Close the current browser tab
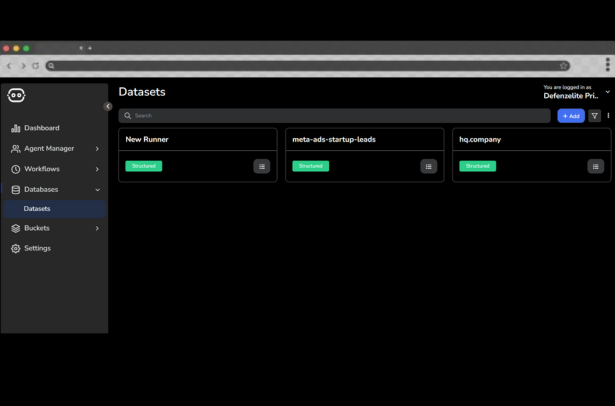The width and height of the screenshot is (615, 406). click(81, 48)
